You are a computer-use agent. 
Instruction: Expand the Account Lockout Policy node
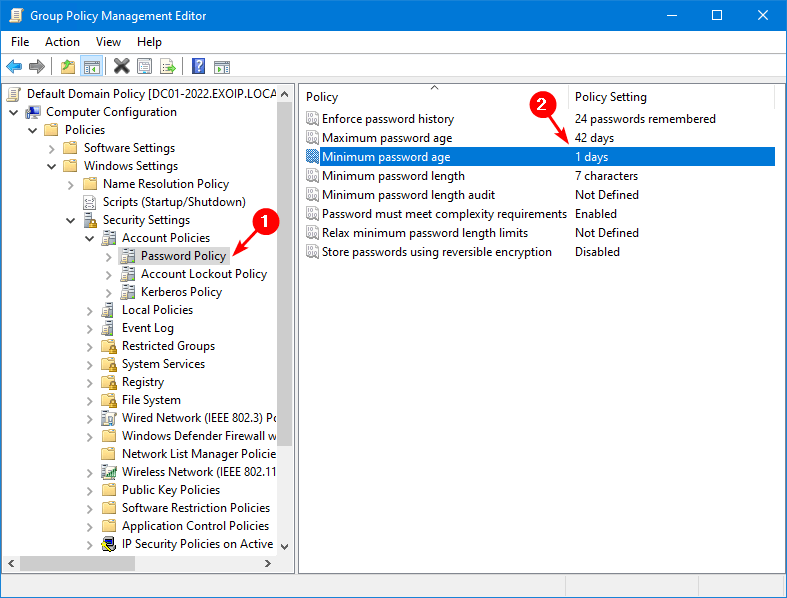pyautogui.click(x=109, y=274)
